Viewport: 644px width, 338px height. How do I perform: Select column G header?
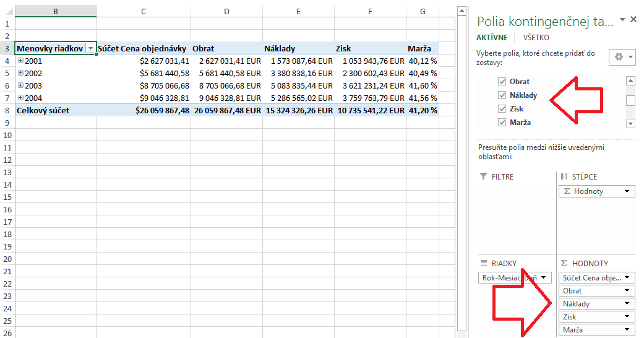[423, 12]
